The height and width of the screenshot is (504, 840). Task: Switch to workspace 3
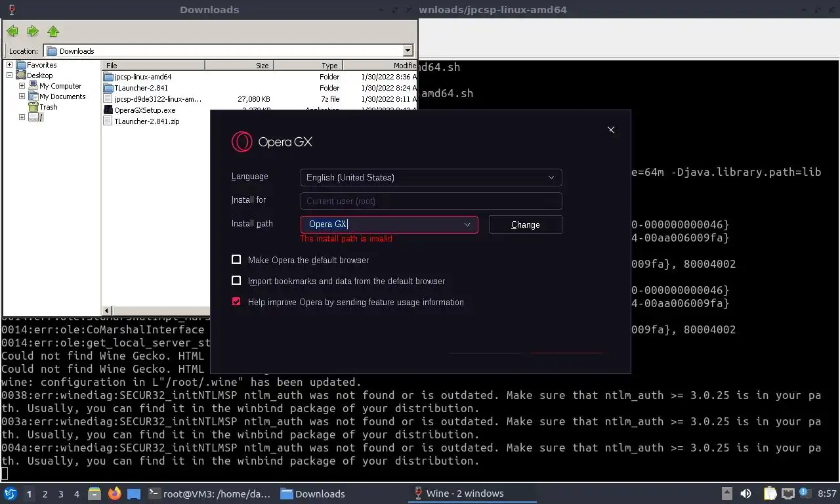61,493
